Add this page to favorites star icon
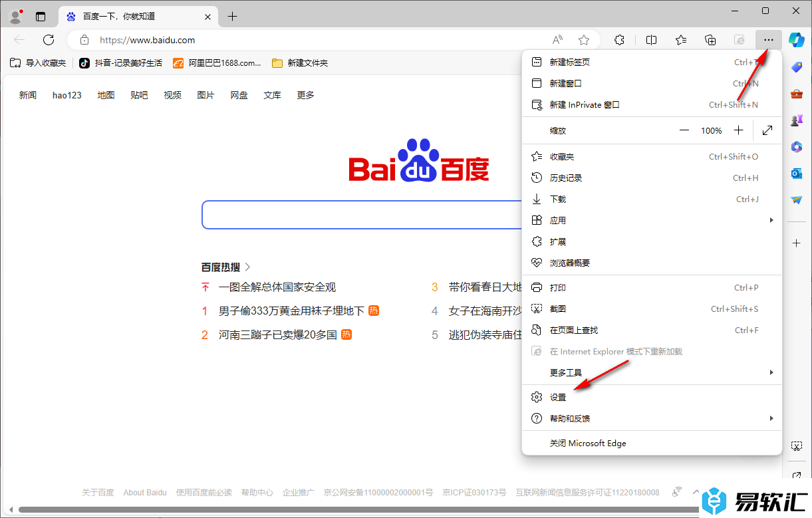 click(x=584, y=40)
